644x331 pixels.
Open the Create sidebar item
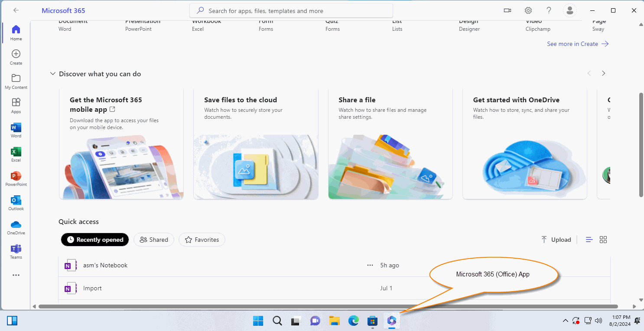click(x=16, y=57)
